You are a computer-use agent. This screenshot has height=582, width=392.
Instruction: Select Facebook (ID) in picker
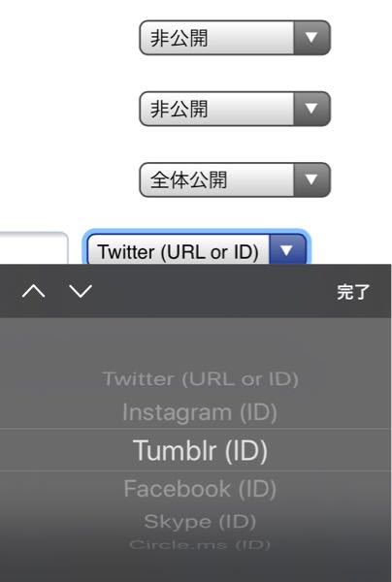[x=200, y=489]
